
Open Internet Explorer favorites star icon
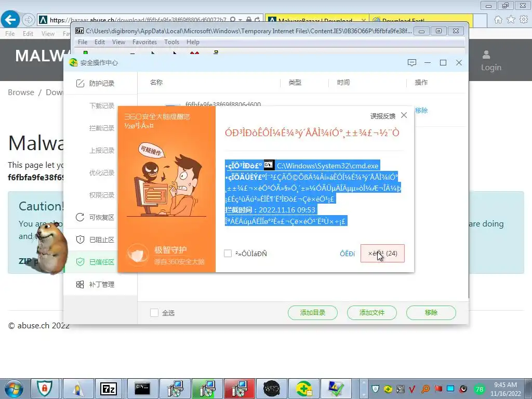point(511,20)
